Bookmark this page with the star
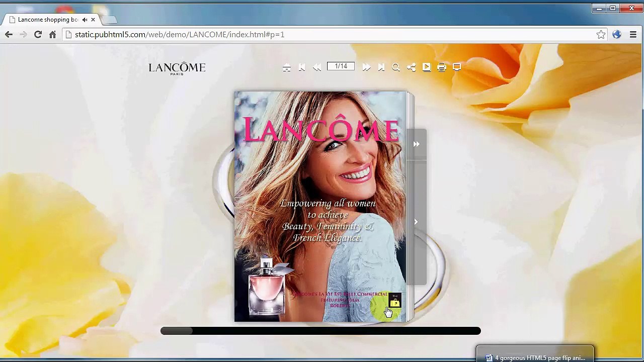Screen dimensions: 644x362 tap(601, 35)
